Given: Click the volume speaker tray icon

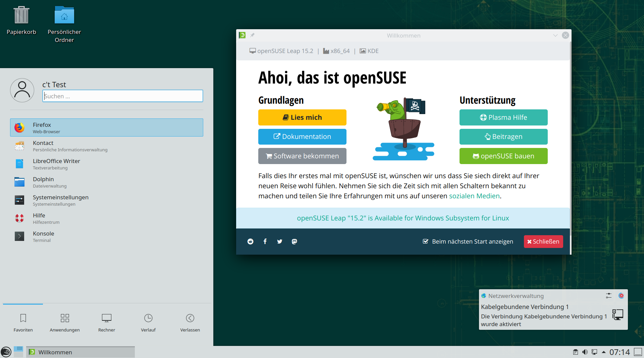Looking at the screenshot, I should (x=585, y=352).
